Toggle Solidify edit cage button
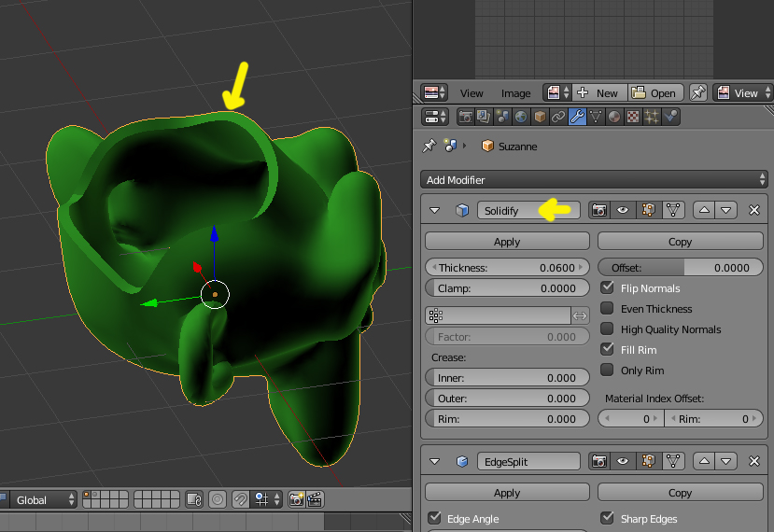Viewport: 774px width, 532px height. (673, 210)
